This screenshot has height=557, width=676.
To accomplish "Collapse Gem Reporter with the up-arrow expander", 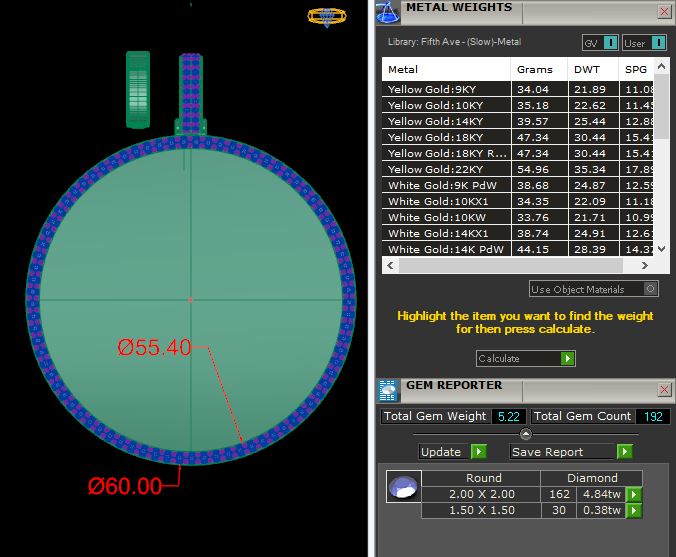I will click(526, 434).
